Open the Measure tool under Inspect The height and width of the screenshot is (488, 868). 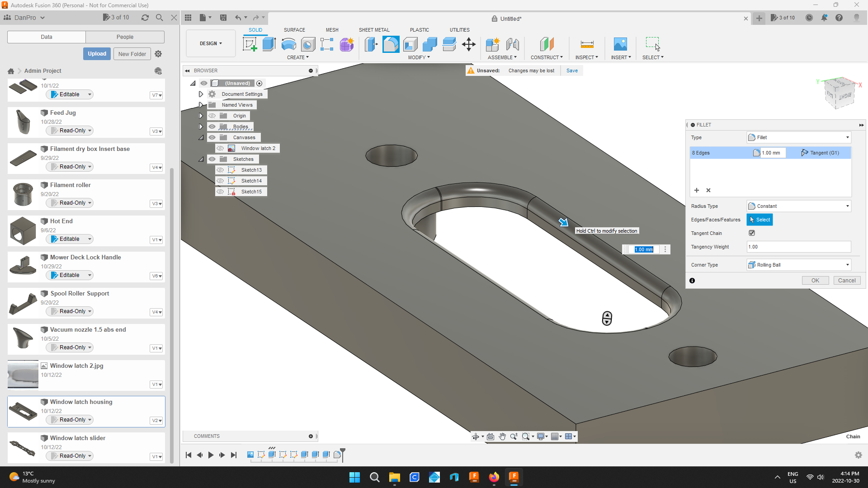click(x=586, y=45)
